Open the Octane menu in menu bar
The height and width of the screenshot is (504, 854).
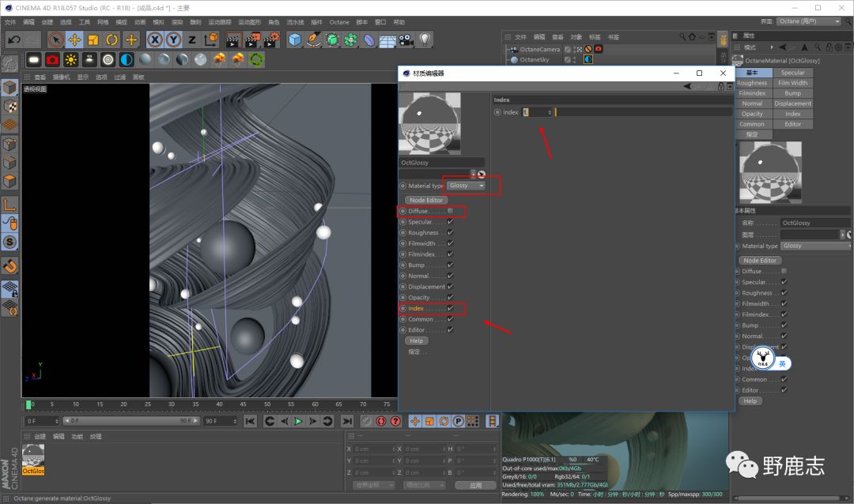pyautogui.click(x=338, y=22)
